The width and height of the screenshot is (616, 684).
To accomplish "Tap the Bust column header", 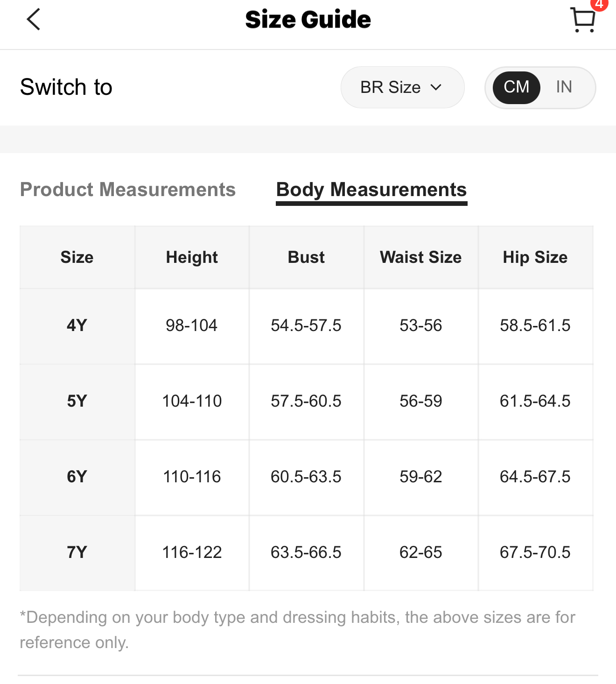I will (x=306, y=257).
